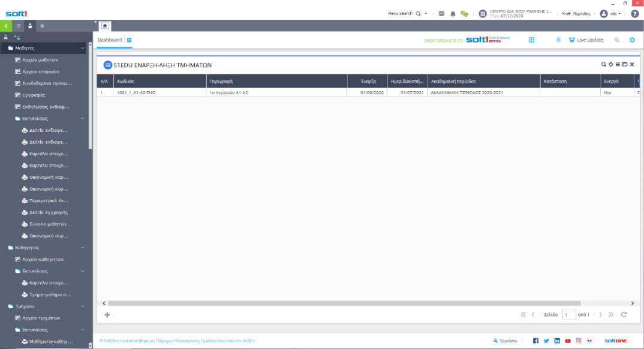The image size is (644, 349).
Task: Click the company building icon
Action: (x=483, y=14)
